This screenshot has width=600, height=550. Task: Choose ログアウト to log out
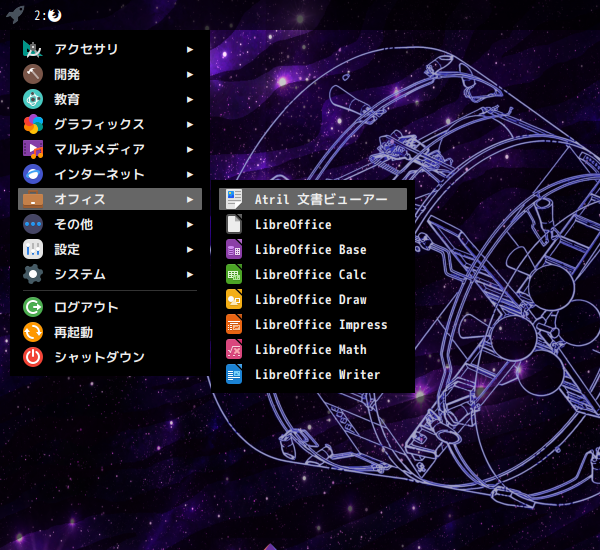(x=110, y=307)
